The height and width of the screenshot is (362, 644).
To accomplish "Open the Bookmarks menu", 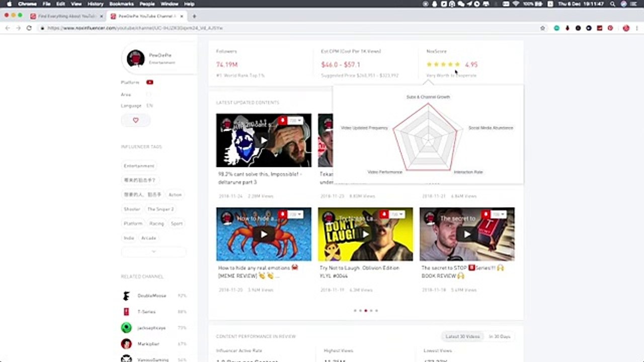I will pos(121,4).
